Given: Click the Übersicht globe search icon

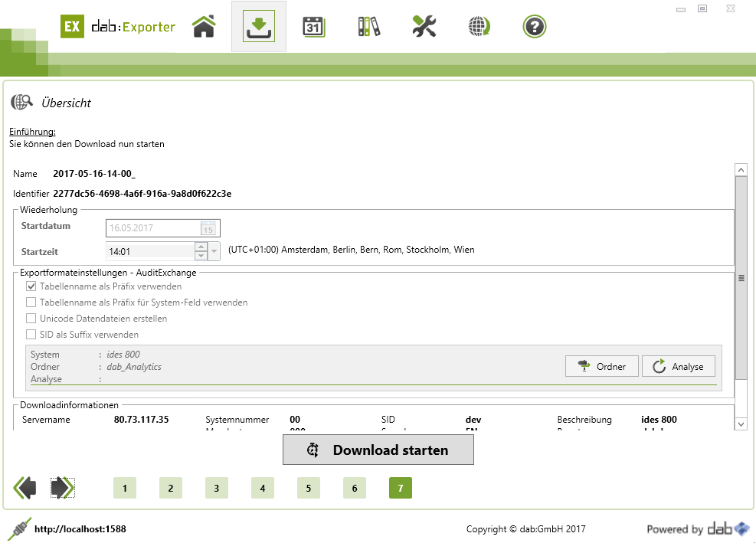Looking at the screenshot, I should 21,102.
